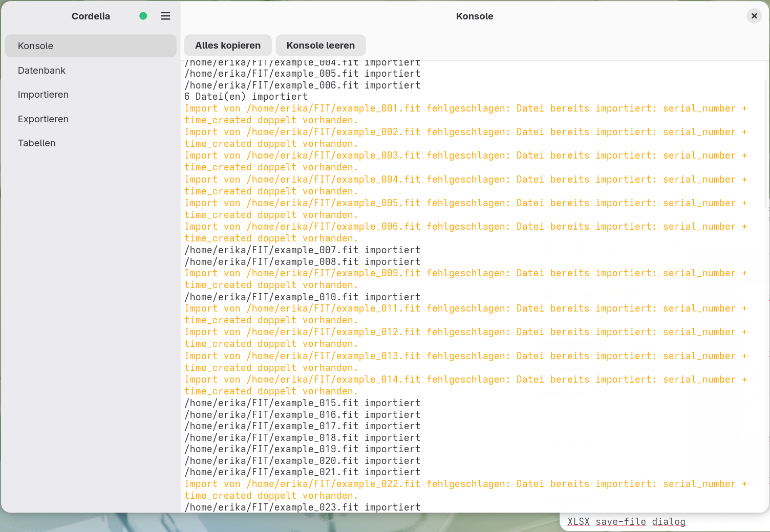The width and height of the screenshot is (770, 532).
Task: Click the example_022.fit fehlgeschlagen warning
Action: (465, 490)
